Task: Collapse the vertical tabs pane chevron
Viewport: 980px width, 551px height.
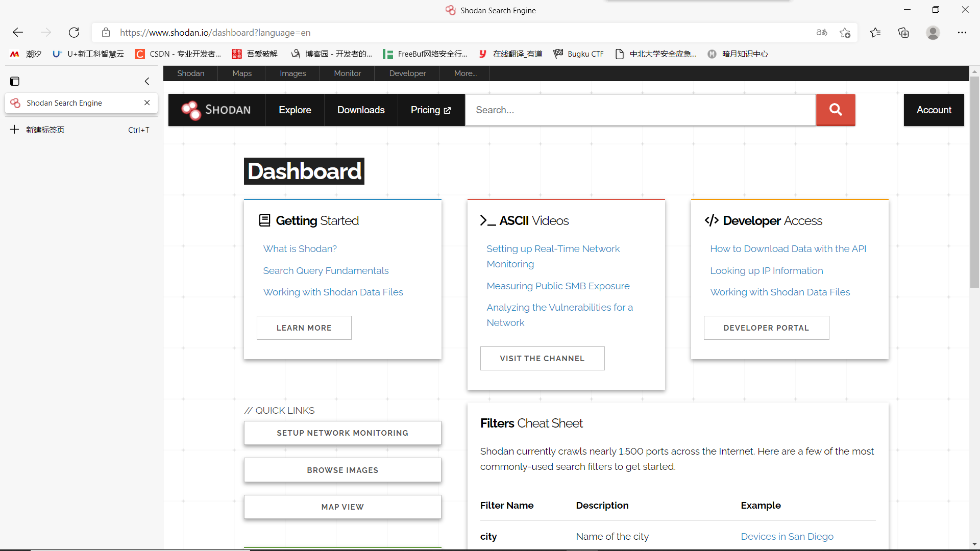Action: coord(147,81)
